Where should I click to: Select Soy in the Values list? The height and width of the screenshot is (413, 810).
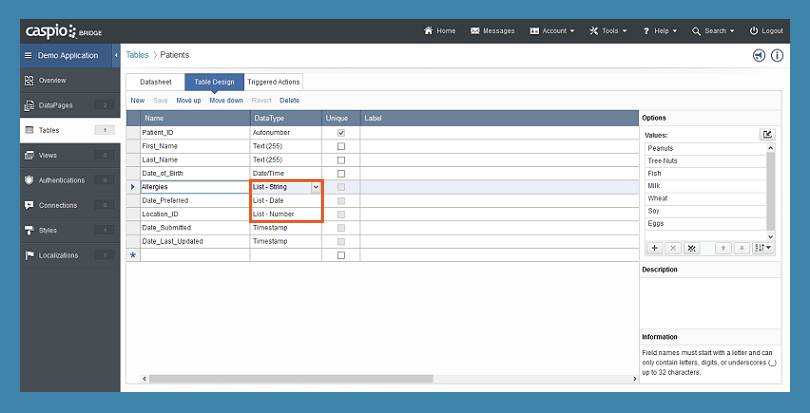(705, 211)
